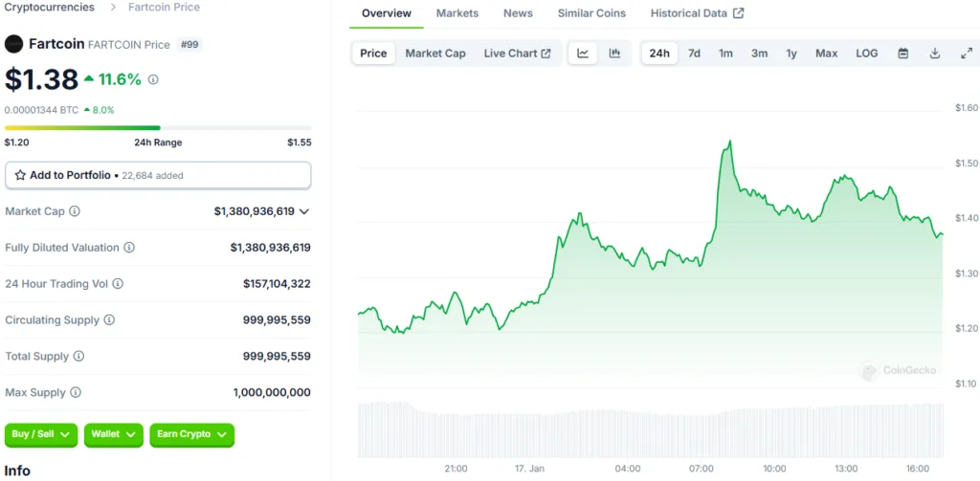The image size is (980, 481).
Task: Open the Buy / Sell dropdown
Action: coord(41,435)
